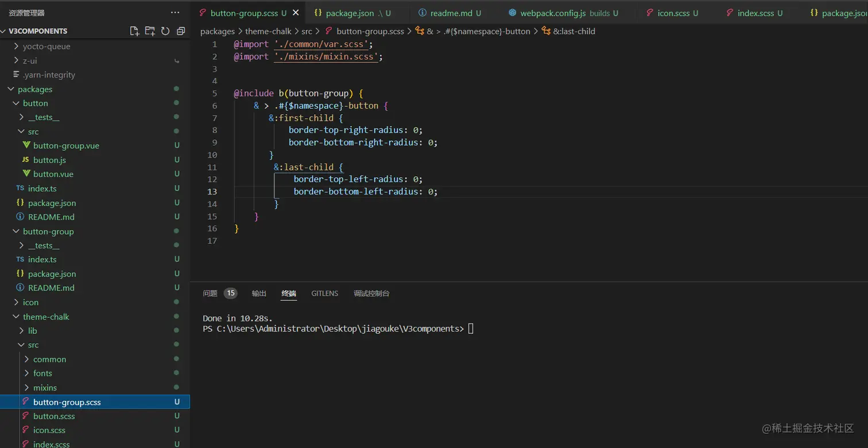This screenshot has width=868, height=448.
Task: Click the Refresh Explorer icon
Action: (165, 31)
